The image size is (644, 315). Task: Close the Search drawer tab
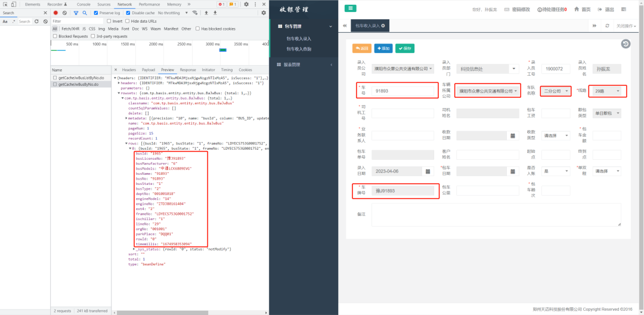click(45, 13)
